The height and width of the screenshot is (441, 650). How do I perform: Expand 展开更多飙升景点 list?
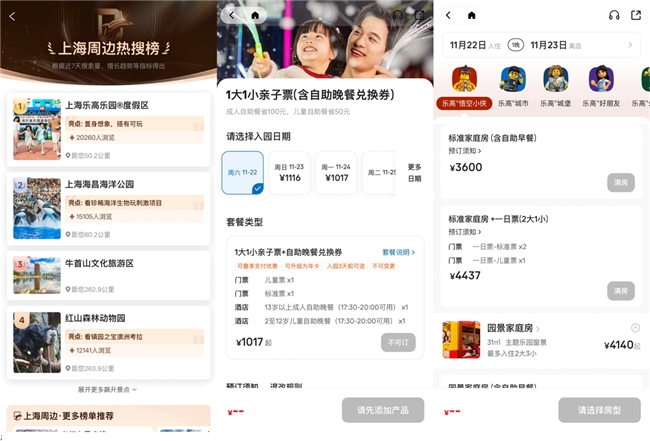click(108, 389)
